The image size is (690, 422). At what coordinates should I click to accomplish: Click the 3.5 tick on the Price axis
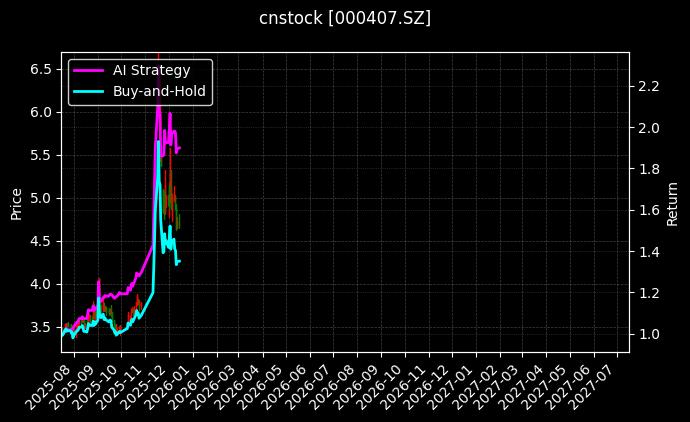[43, 327]
